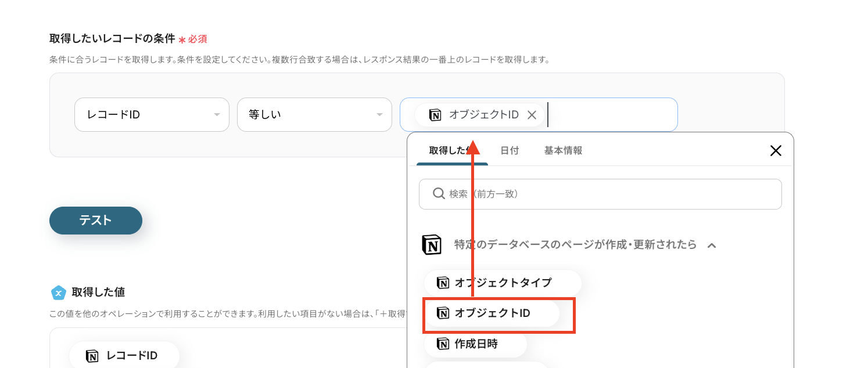Select the オブジェクトタイプ value chip

[x=503, y=283]
